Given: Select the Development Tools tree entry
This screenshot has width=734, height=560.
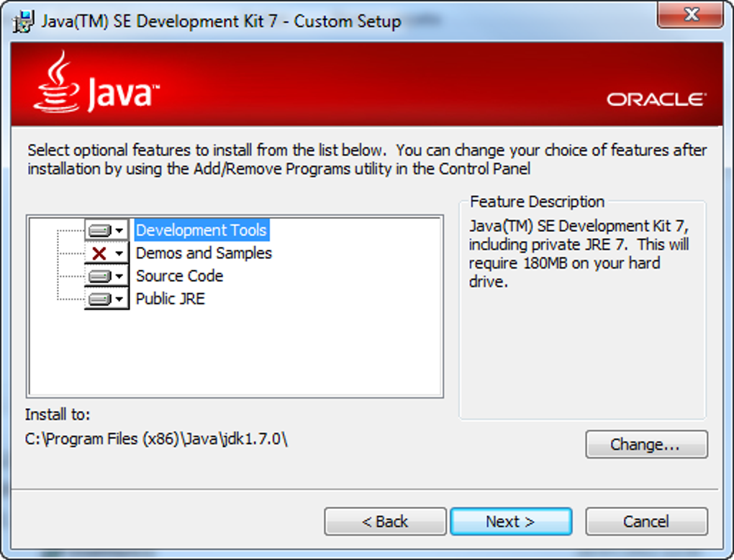Looking at the screenshot, I should point(201,230).
